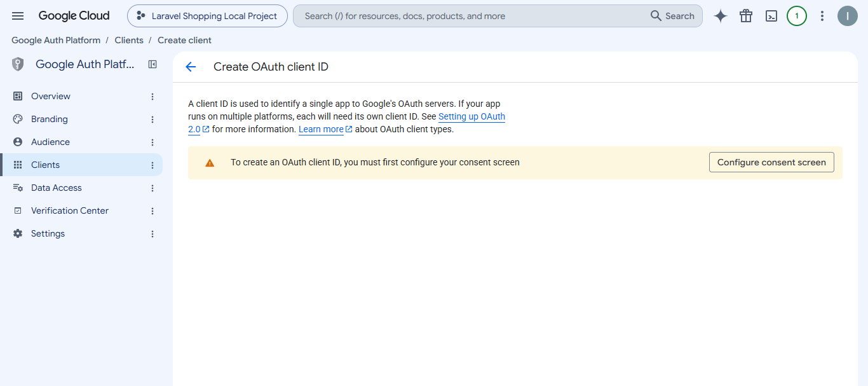Open more options for Settings
The height and width of the screenshot is (386, 868).
[x=153, y=234]
